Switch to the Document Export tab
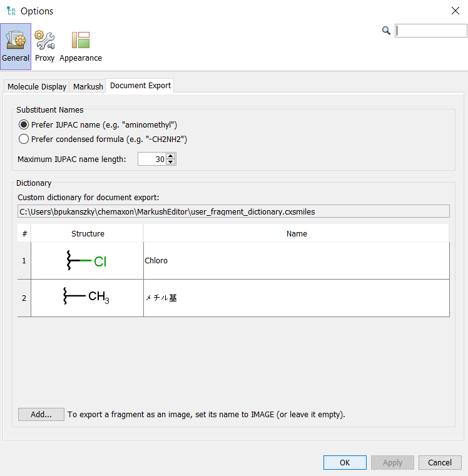468x476 pixels. coord(140,86)
